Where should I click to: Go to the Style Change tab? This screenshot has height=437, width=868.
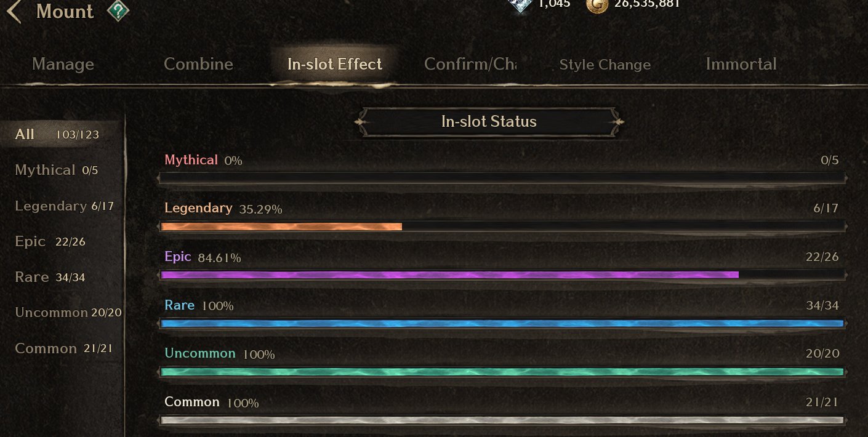605,65
